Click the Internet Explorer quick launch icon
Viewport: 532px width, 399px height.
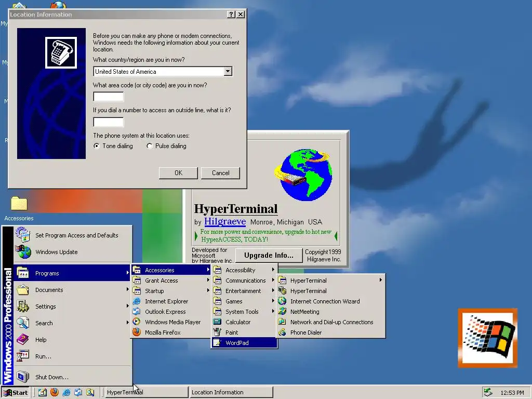pyautogui.click(x=66, y=392)
